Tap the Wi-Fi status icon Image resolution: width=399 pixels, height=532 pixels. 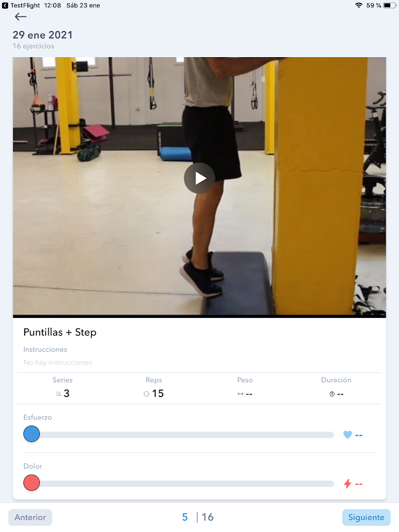pyautogui.click(x=358, y=5)
